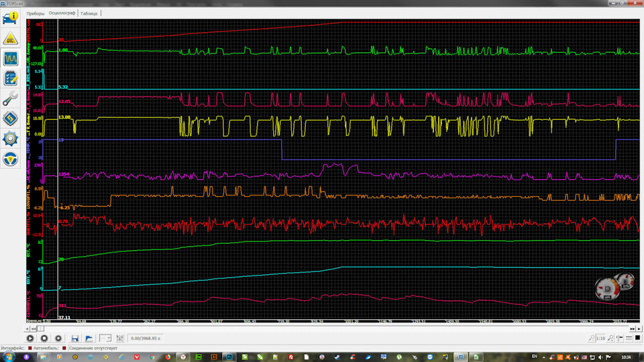644x362 pixels.
Task: Toggle the horizontal grid lines button
Action: [x=629, y=338]
